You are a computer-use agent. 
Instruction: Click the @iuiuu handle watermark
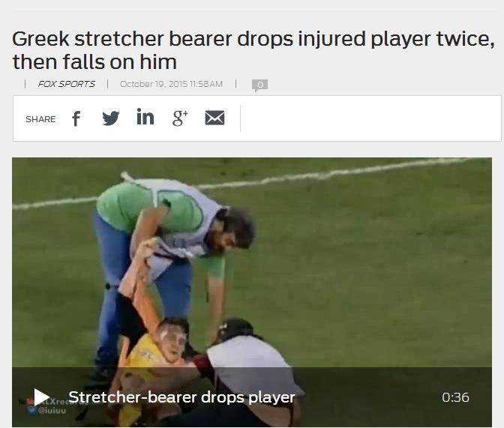click(x=52, y=410)
